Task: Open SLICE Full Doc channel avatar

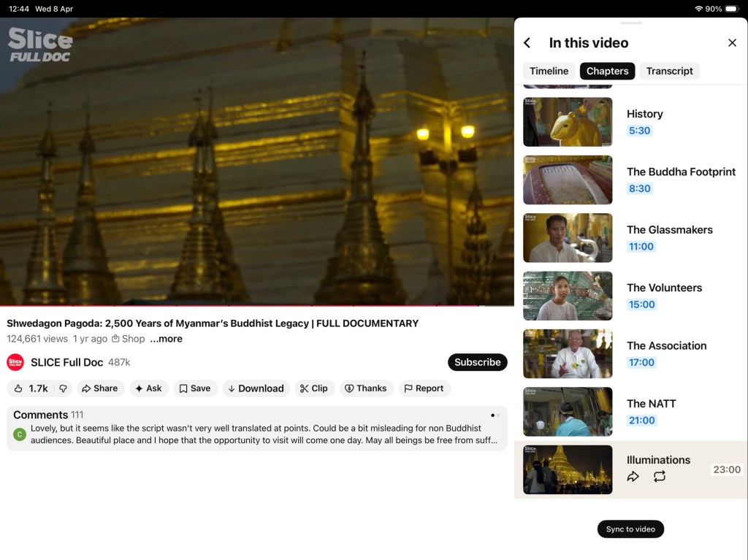Action: (15, 362)
